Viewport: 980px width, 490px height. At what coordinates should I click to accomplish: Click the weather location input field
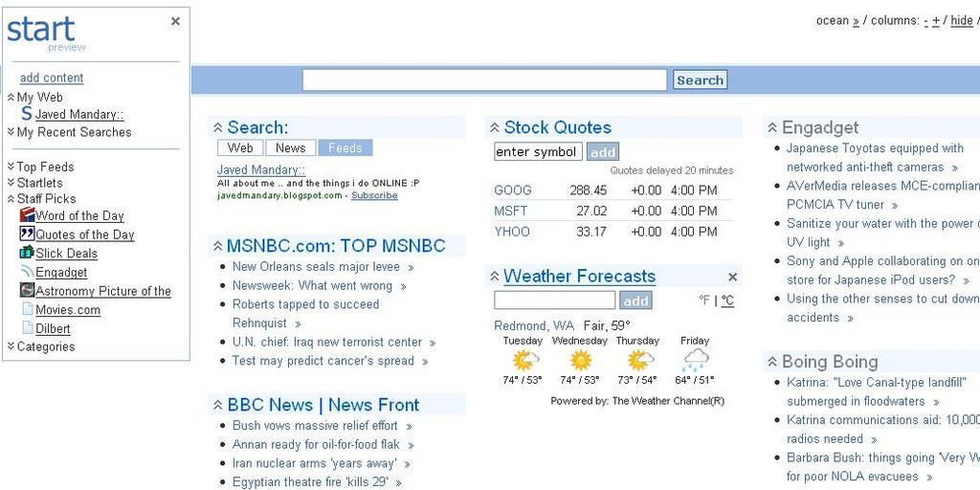click(x=555, y=301)
